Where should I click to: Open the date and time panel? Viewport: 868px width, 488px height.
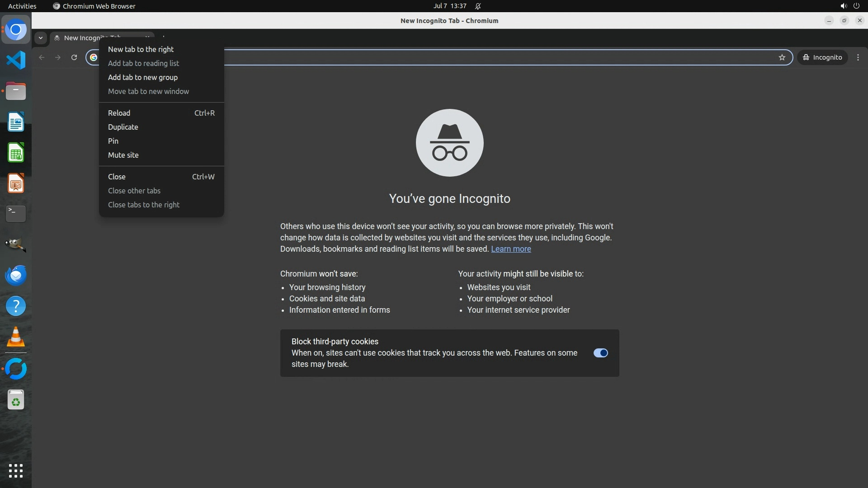[449, 6]
